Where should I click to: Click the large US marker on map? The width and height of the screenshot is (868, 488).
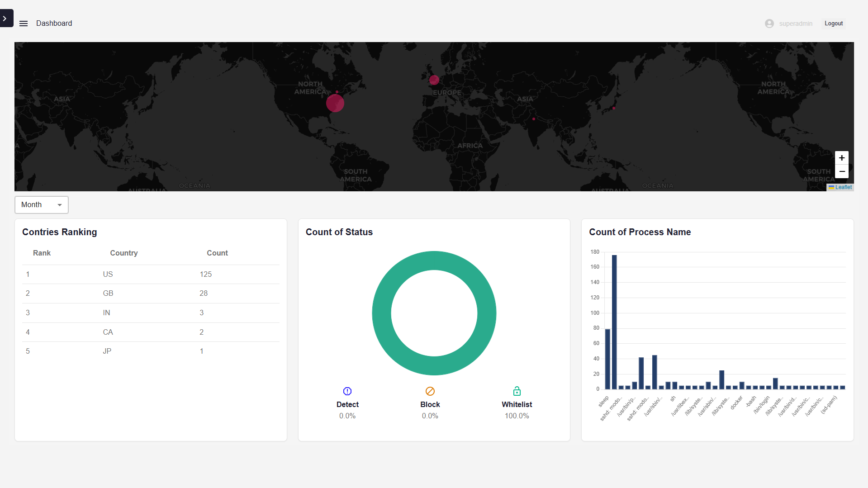point(335,103)
